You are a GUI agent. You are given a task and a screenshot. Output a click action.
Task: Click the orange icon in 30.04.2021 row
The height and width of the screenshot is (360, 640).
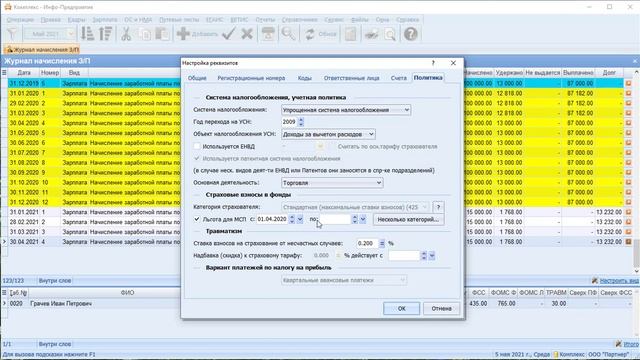[629, 242]
